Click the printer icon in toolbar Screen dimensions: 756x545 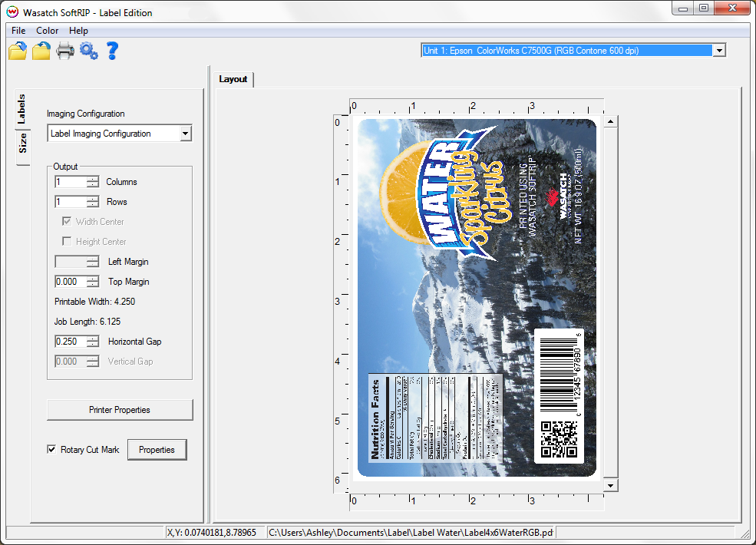click(x=65, y=51)
